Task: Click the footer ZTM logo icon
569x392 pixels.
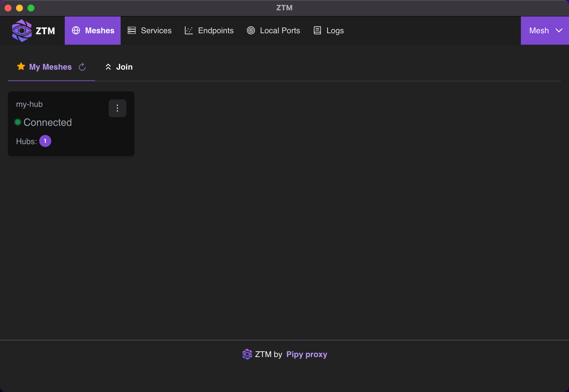Action: pos(247,354)
